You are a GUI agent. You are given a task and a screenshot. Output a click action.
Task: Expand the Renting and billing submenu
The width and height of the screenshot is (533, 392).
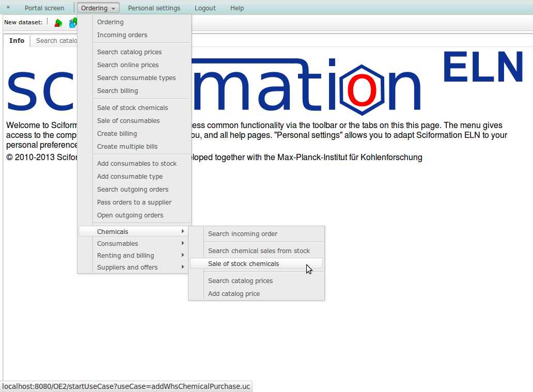click(133, 255)
